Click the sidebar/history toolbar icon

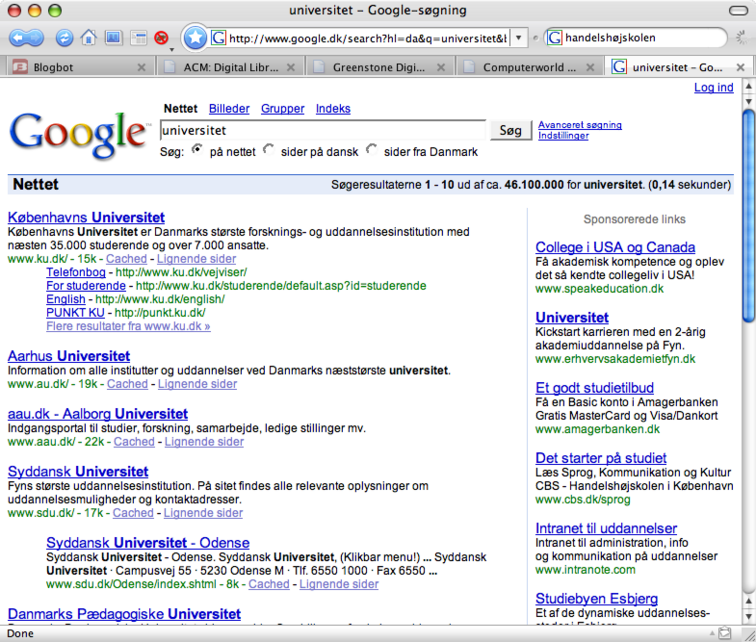point(138,38)
